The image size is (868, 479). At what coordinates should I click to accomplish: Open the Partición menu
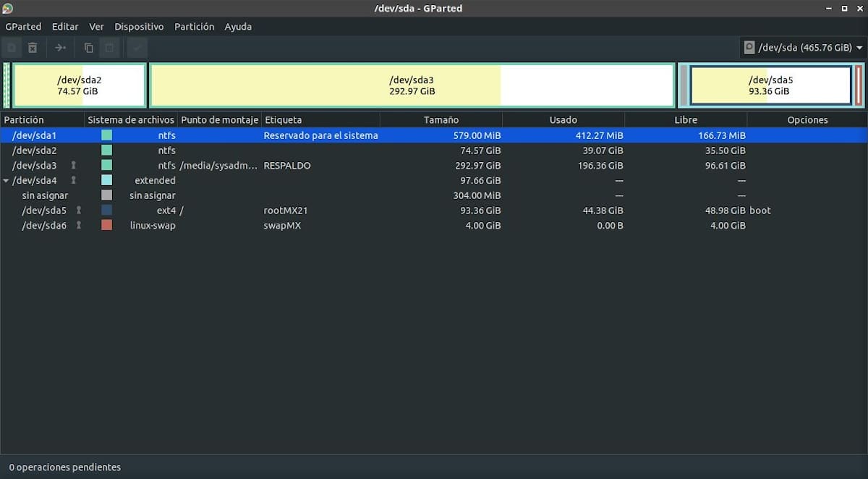[x=194, y=26]
